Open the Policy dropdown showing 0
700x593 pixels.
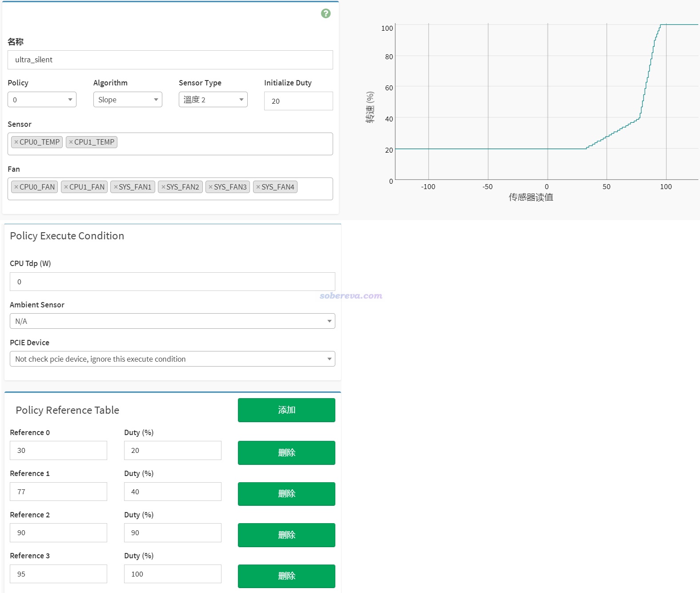click(x=42, y=100)
